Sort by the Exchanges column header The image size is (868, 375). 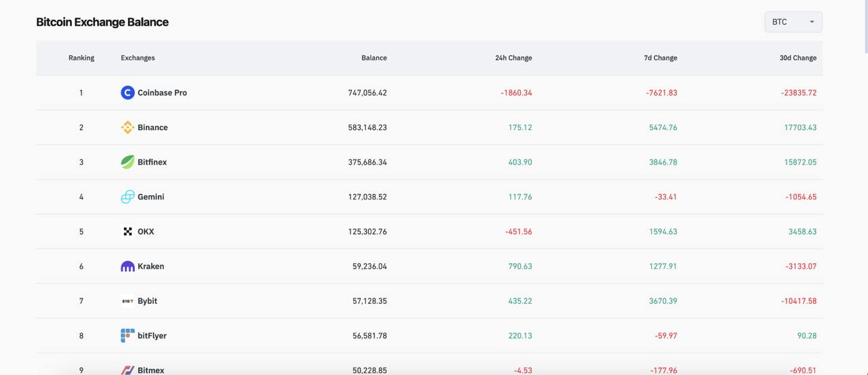pyautogui.click(x=138, y=58)
